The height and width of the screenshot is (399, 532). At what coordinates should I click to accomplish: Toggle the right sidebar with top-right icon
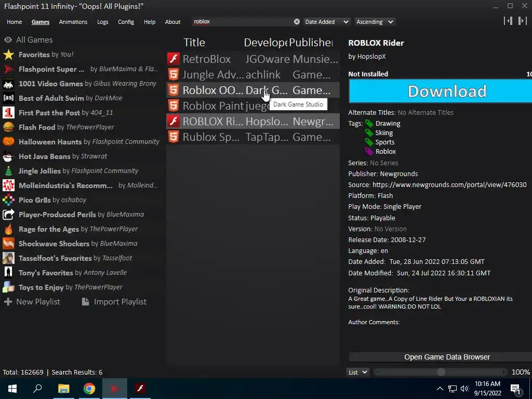(522, 21)
